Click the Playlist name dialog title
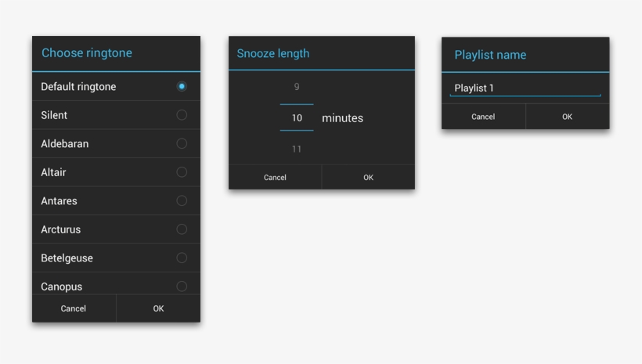 click(490, 55)
